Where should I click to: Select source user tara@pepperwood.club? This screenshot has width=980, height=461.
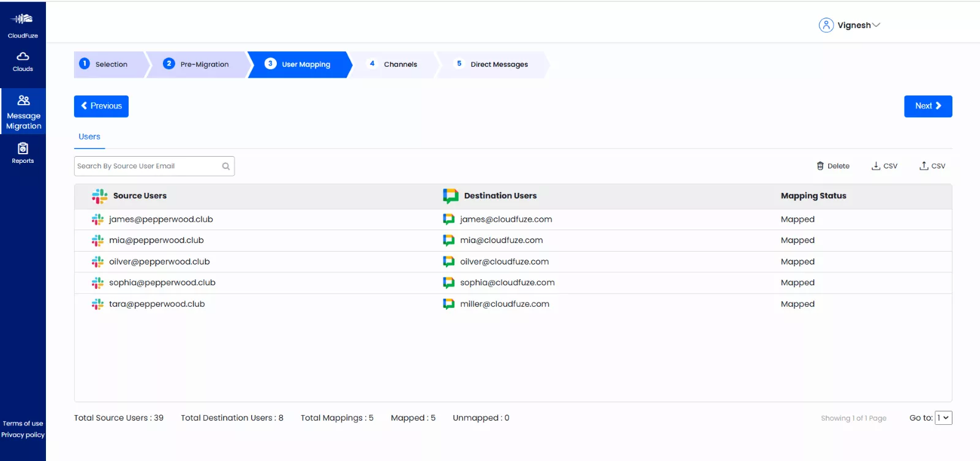click(x=157, y=304)
